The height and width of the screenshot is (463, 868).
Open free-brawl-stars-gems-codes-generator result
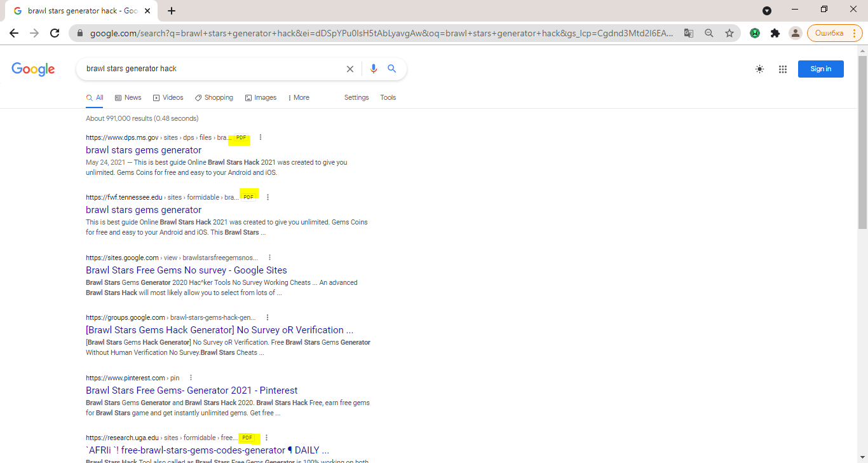(x=207, y=450)
